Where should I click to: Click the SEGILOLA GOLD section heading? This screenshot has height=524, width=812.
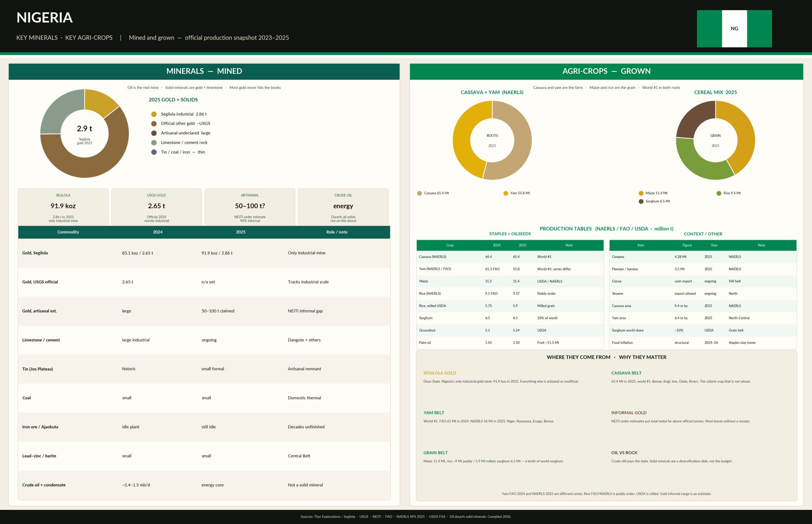pos(440,373)
